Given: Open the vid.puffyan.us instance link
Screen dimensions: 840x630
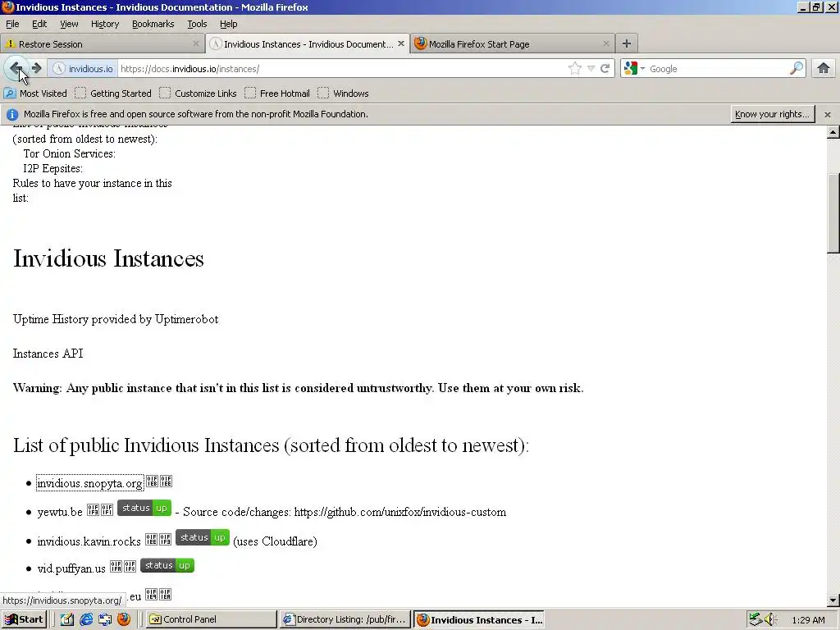Looking at the screenshot, I should pos(71,569).
